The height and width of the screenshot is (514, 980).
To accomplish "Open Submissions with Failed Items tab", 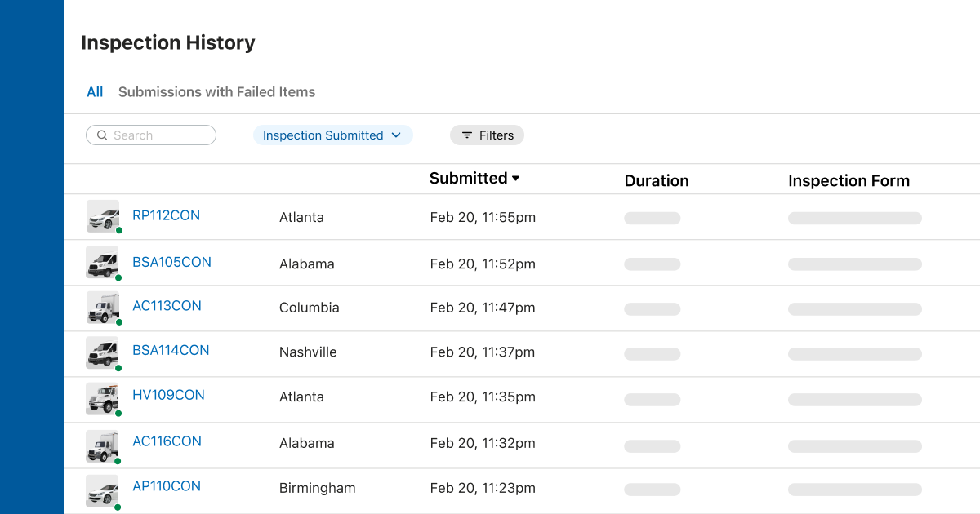I will coord(216,92).
